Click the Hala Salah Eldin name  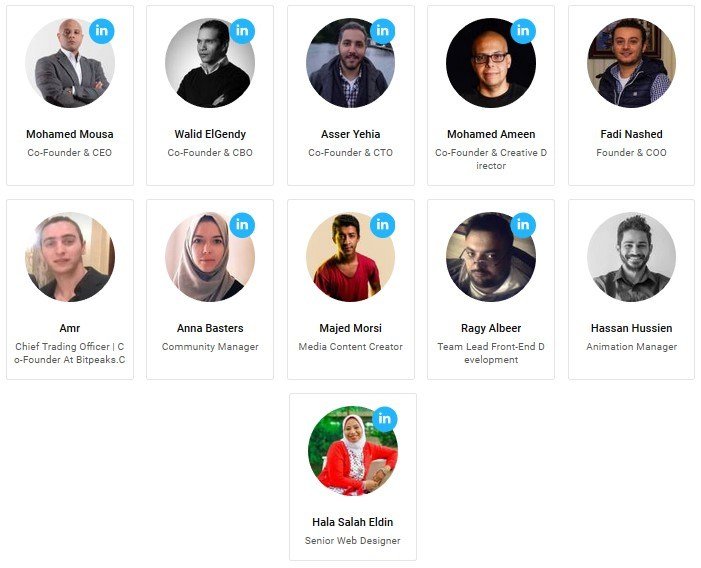coord(353,522)
